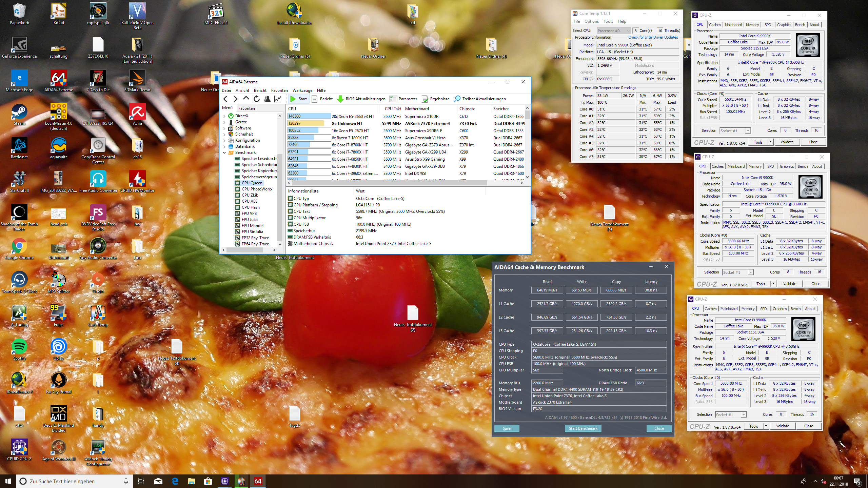Click the BIOS Aktualisierungen green arrow
Screen dimensions: 868x488
340,99
